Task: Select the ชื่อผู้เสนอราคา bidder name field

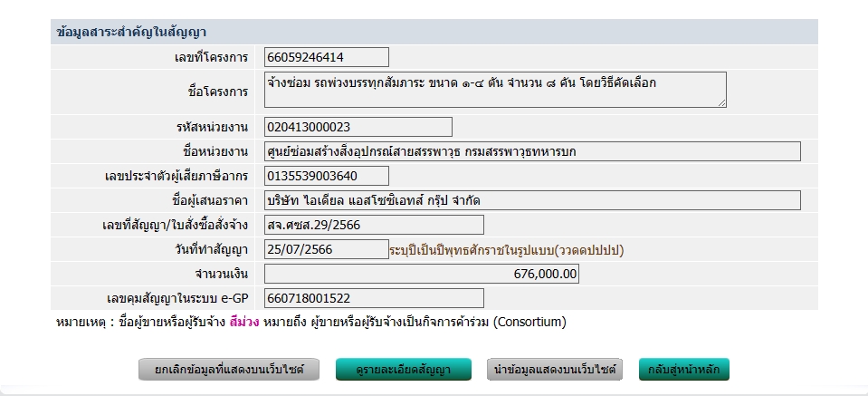Action: pos(532,200)
